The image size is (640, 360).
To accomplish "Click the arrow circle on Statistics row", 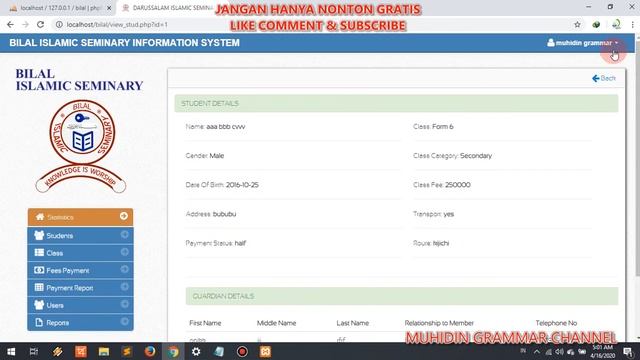I will pos(124,216).
